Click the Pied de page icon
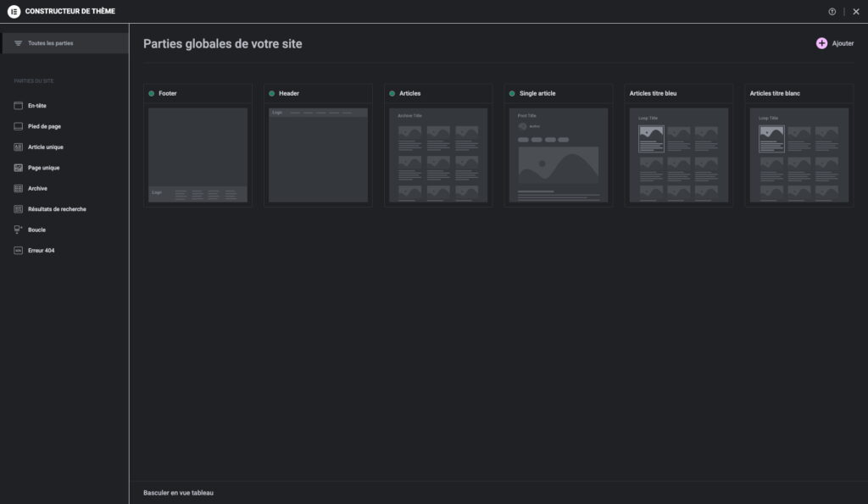 [19, 126]
